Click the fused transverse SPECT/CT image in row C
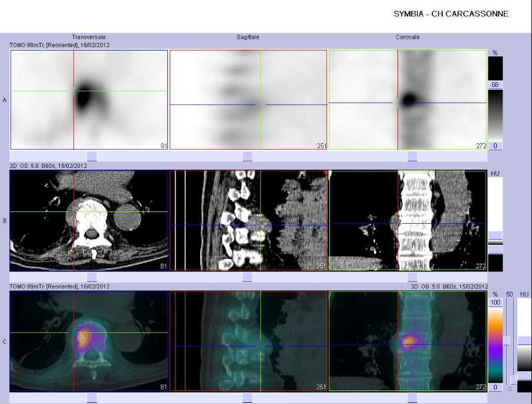Screen dimensions: 532x404 (x=89, y=341)
